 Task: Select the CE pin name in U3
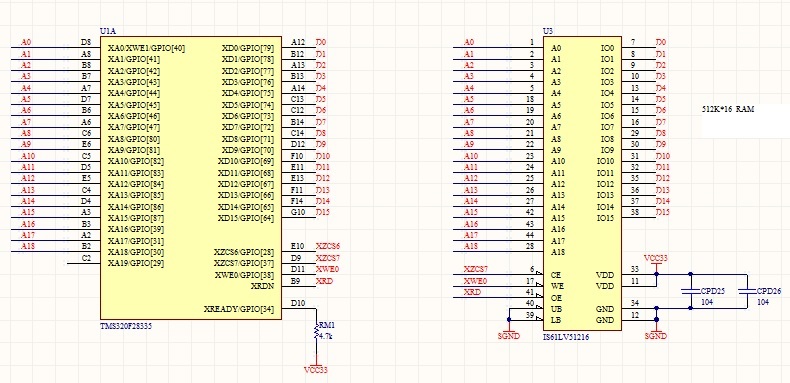click(x=556, y=275)
